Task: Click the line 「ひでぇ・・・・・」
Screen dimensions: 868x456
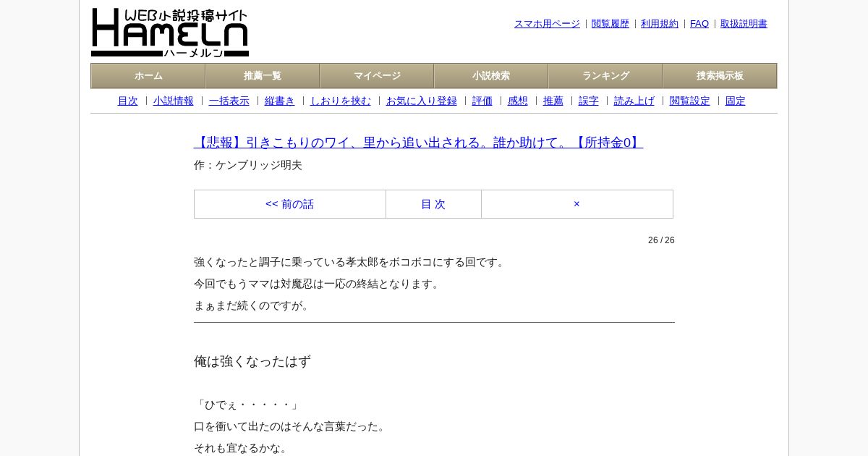Action: tap(247, 405)
